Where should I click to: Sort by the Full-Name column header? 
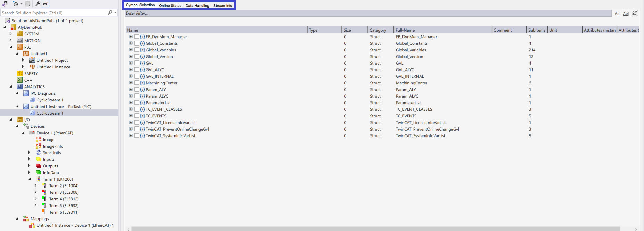coord(442,30)
